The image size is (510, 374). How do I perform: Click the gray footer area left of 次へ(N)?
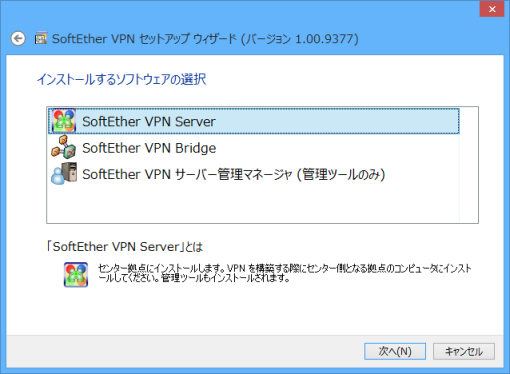pyautogui.click(x=183, y=351)
